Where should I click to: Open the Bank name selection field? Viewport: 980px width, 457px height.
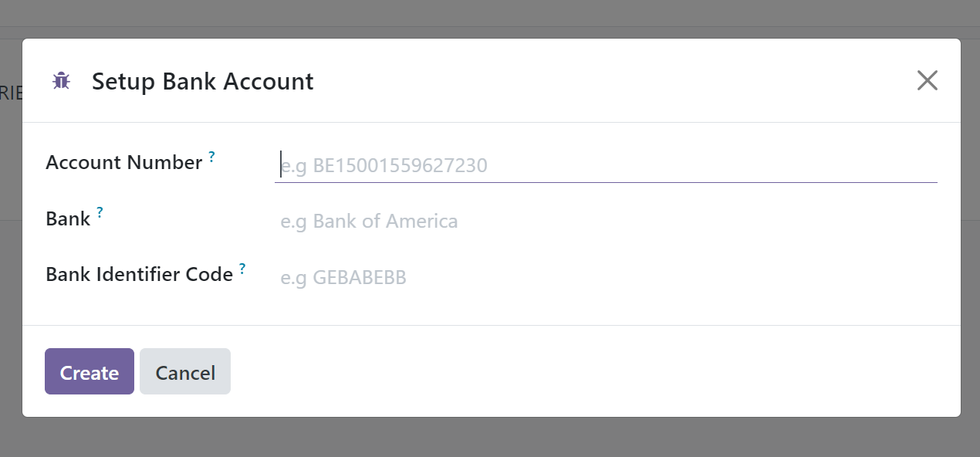point(606,222)
